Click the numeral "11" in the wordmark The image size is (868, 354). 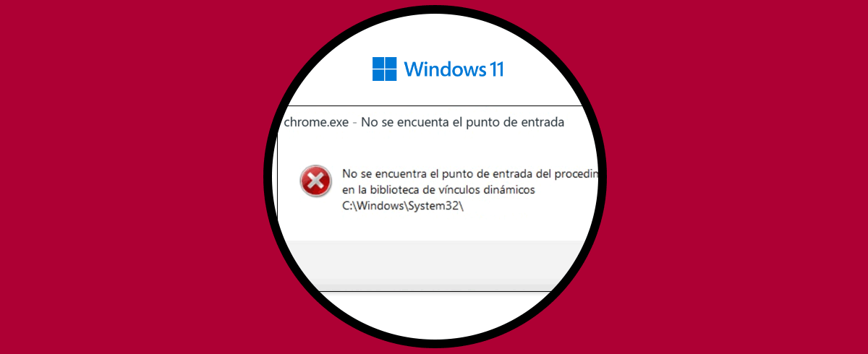pos(495,69)
